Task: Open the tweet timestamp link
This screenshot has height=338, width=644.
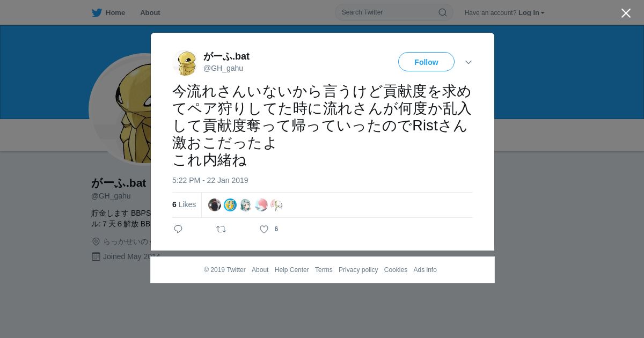Action: click(210, 180)
